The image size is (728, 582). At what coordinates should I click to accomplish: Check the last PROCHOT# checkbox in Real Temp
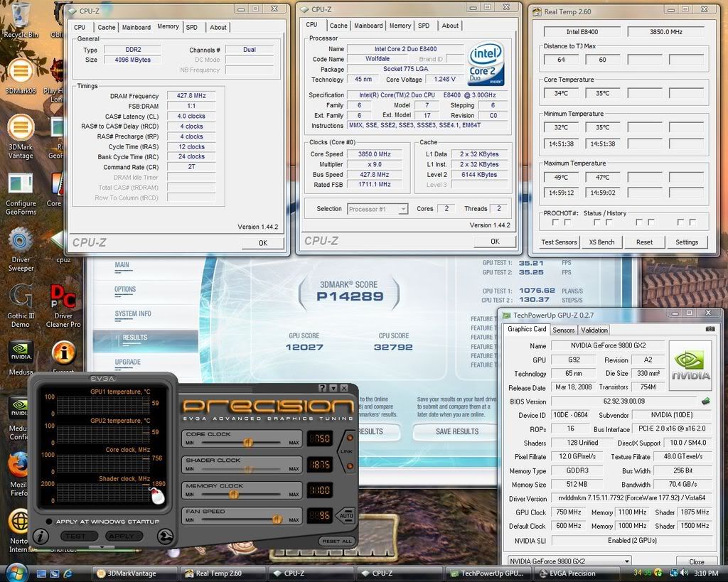tap(692, 222)
